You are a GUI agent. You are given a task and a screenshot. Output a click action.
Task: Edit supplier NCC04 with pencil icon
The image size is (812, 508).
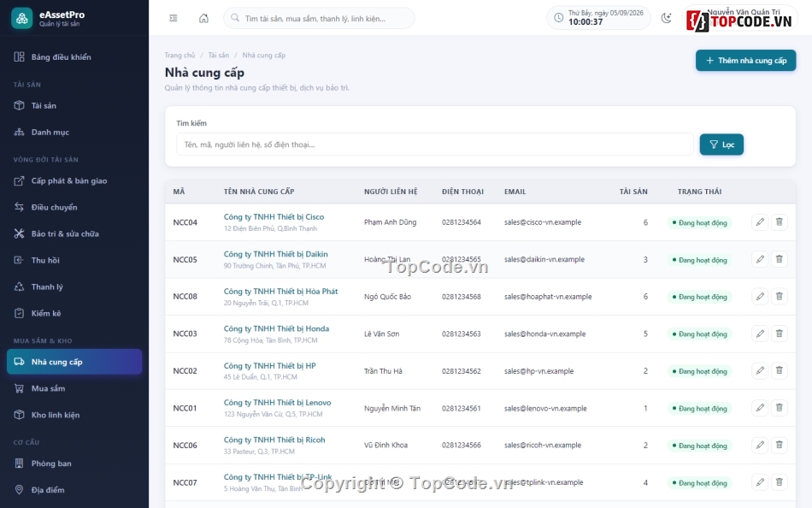[x=760, y=222]
